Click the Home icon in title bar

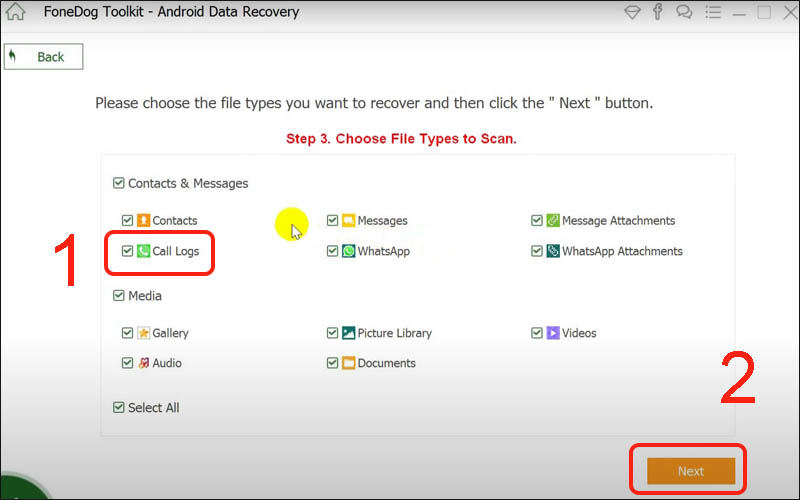pos(15,11)
